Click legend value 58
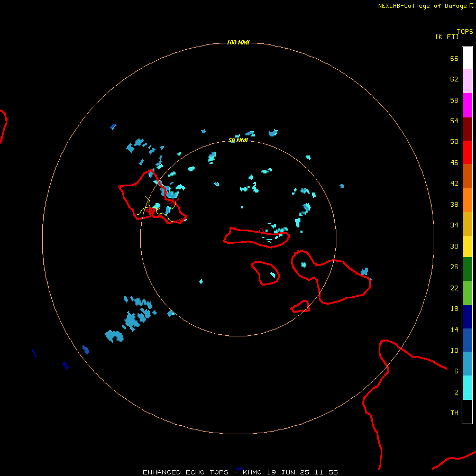This screenshot has width=476, height=476. (454, 100)
